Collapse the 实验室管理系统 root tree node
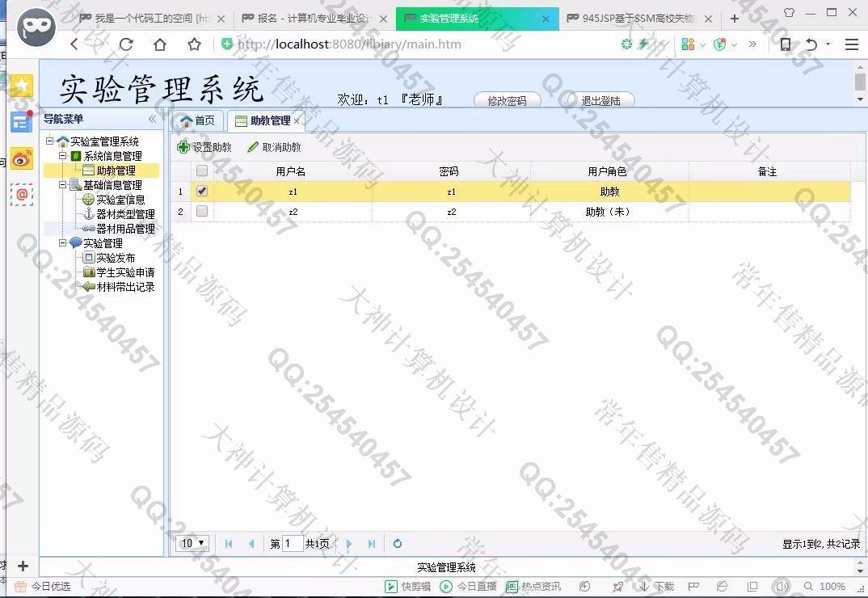Image resolution: width=868 pixels, height=598 pixels. [49, 141]
